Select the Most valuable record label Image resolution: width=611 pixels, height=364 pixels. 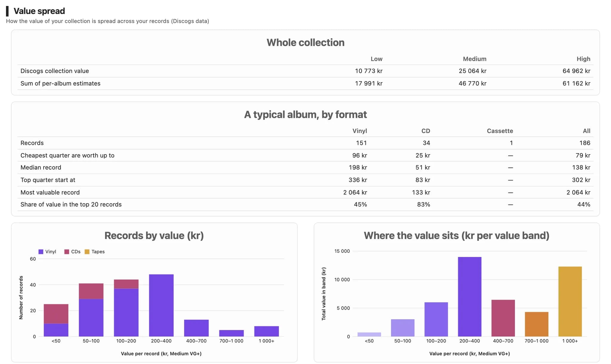pyautogui.click(x=50, y=193)
